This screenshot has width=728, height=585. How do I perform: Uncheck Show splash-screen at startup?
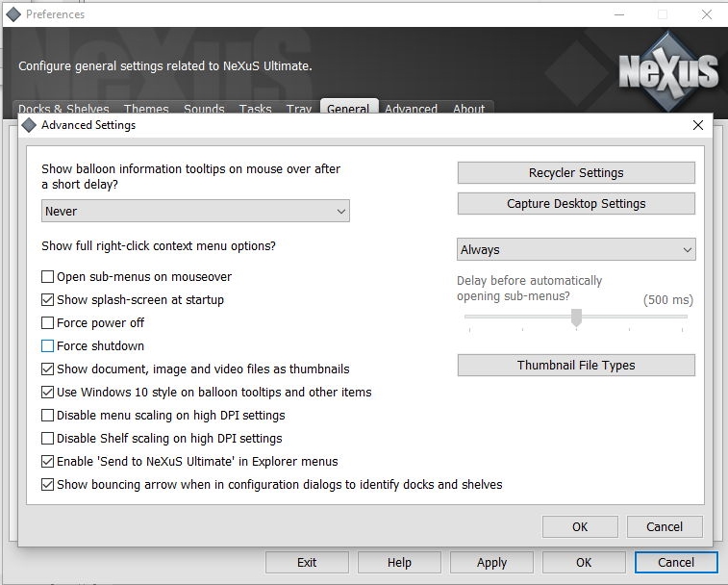coord(48,300)
